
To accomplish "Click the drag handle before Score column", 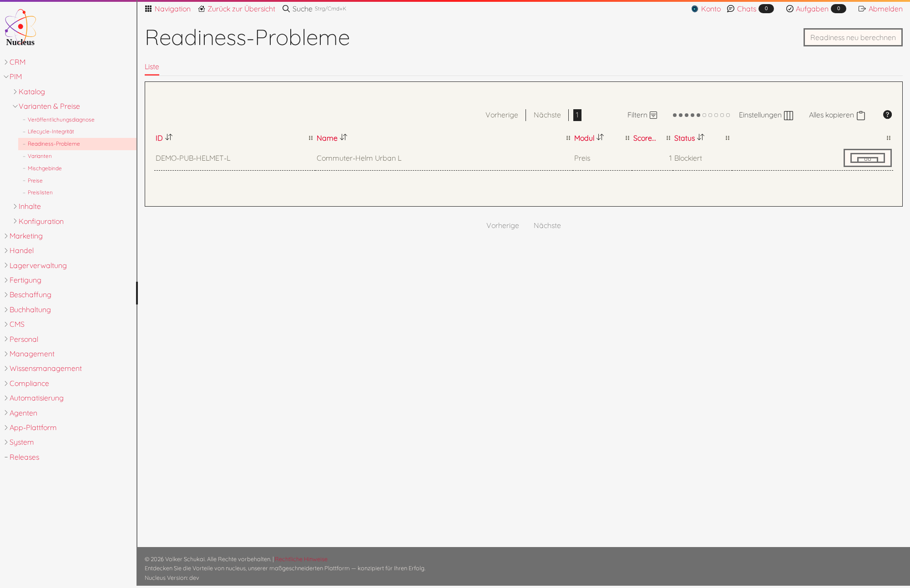I will point(627,138).
